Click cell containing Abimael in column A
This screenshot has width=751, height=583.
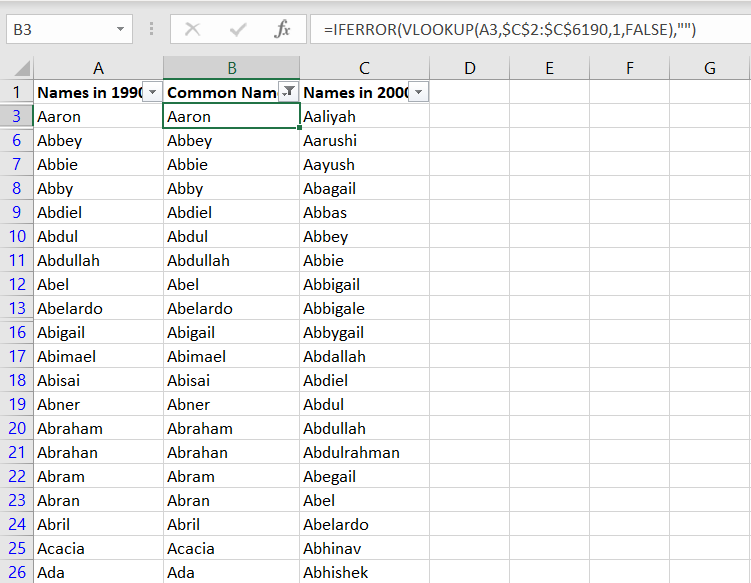(x=99, y=356)
